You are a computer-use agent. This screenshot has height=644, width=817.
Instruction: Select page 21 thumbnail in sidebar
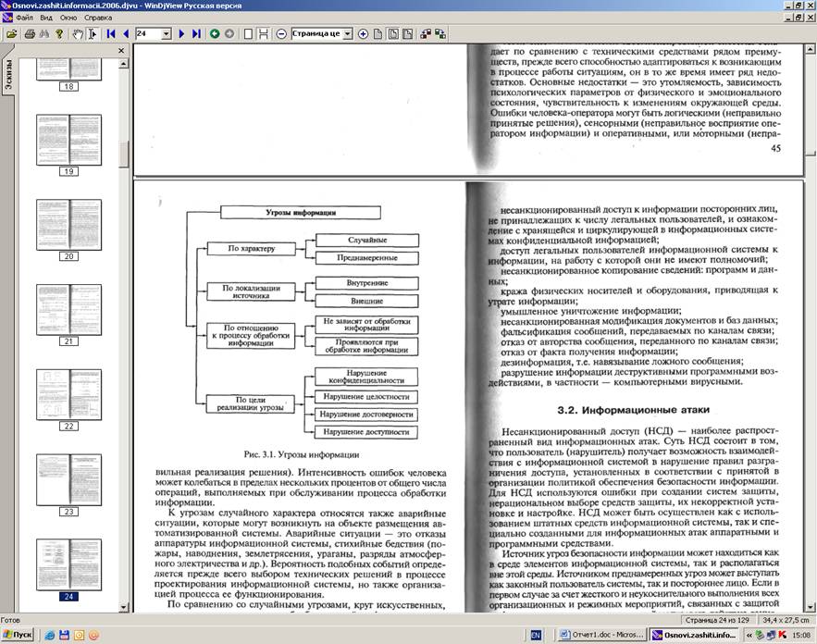(68, 313)
